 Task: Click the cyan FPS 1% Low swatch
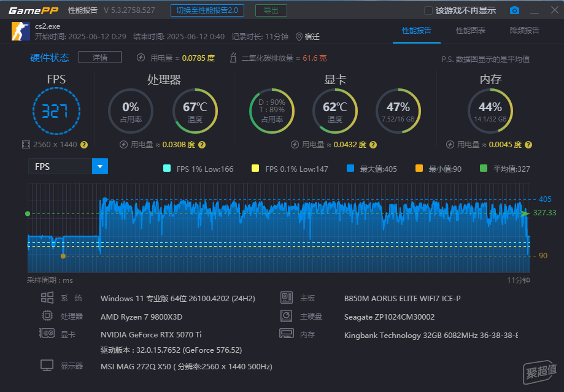(x=167, y=168)
